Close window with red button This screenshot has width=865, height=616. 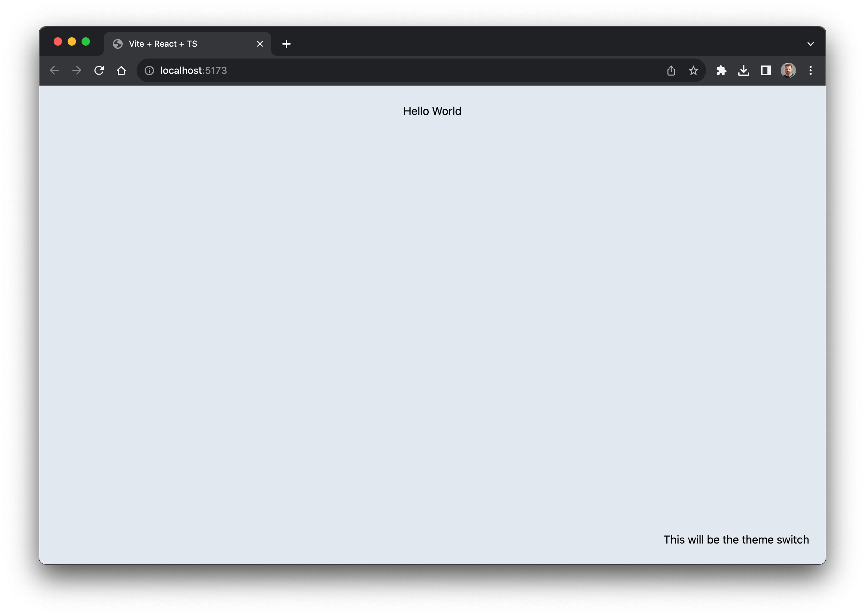tap(58, 42)
